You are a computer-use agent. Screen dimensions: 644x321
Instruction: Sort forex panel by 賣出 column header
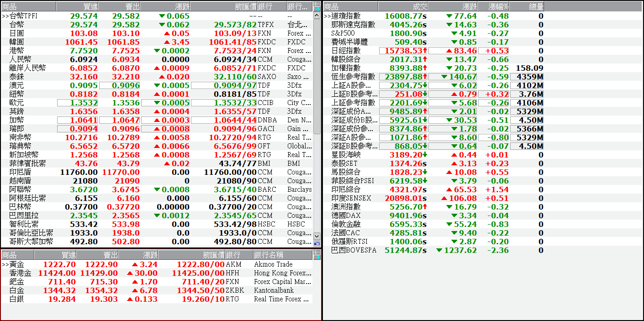(119, 6)
